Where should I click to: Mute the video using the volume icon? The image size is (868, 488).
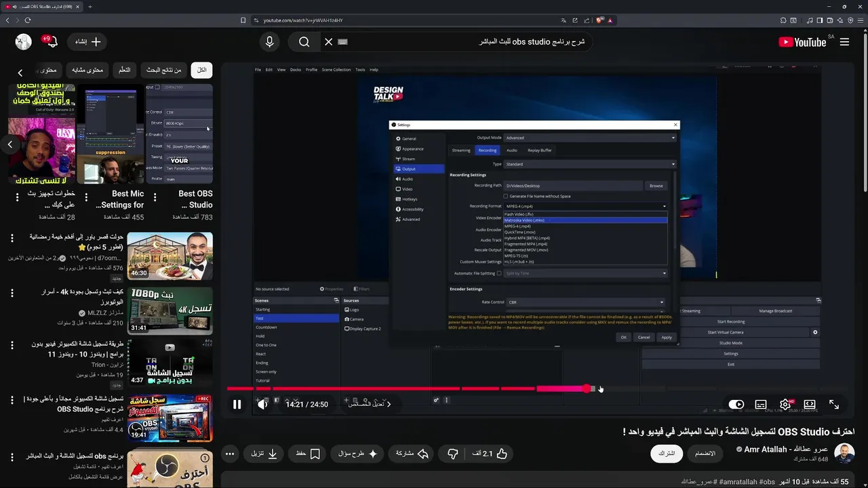262,405
